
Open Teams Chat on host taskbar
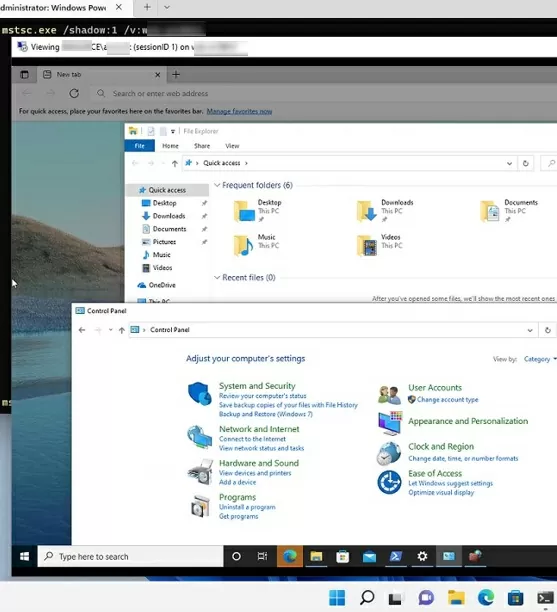[426, 598]
